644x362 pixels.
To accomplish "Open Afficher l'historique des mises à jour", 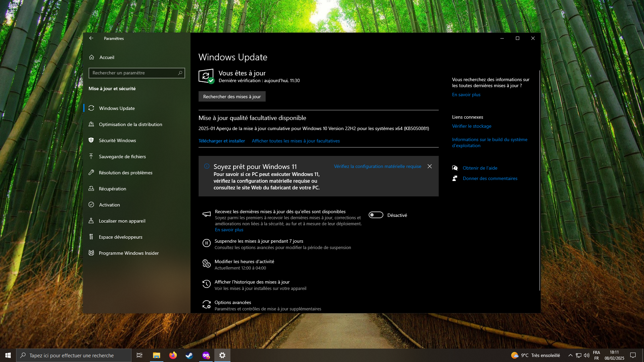I will pos(252,282).
